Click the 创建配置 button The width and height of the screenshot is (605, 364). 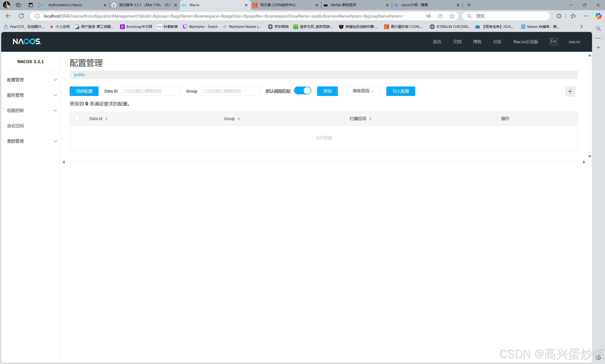[84, 91]
